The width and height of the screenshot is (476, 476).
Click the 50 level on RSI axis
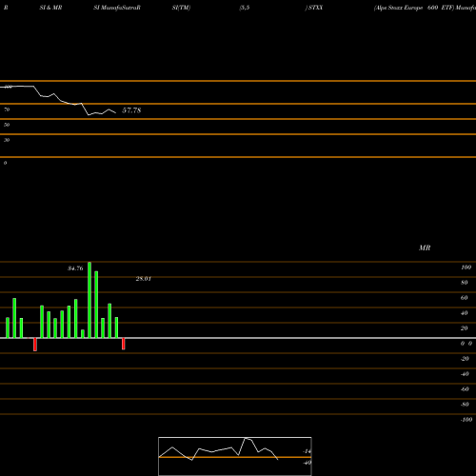7,125
